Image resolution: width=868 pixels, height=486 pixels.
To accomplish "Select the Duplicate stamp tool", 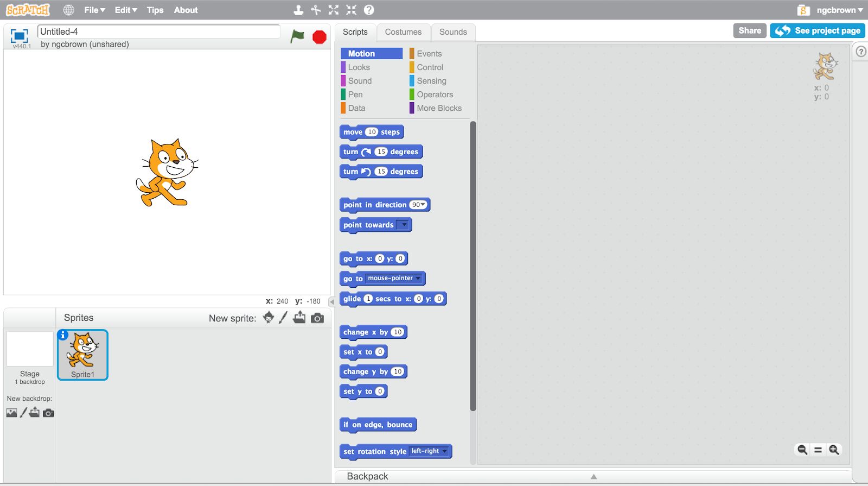I will (298, 10).
